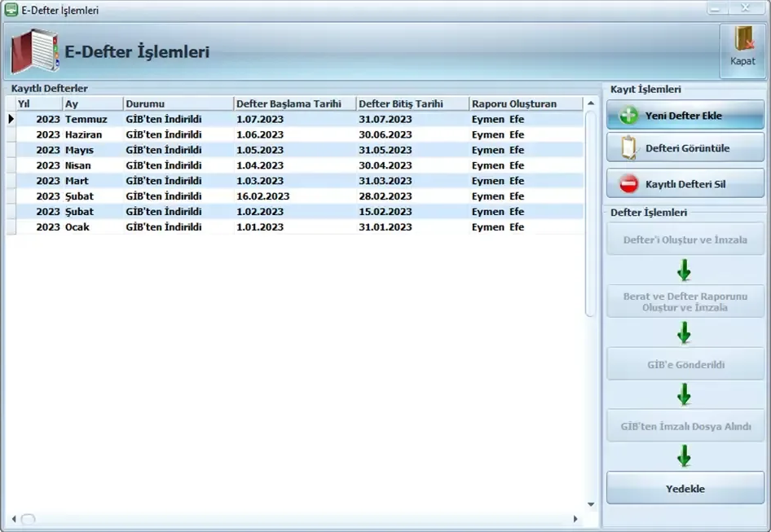The width and height of the screenshot is (771, 532).
Task: Close the window with the title bar X
Action: tap(746, 8)
